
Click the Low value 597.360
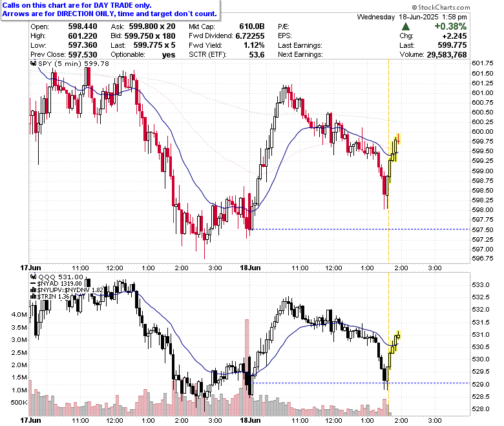82,45
